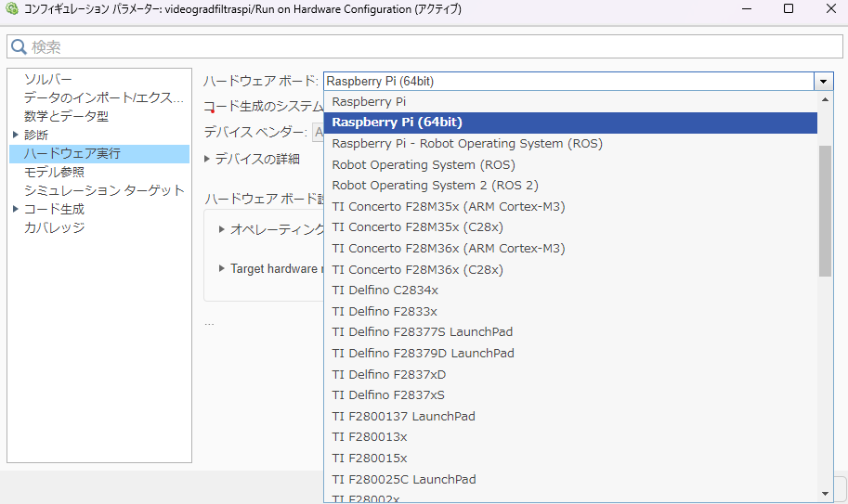Open the ハードウェア ボード dropdown arrow
848x504 pixels.
pos(823,82)
